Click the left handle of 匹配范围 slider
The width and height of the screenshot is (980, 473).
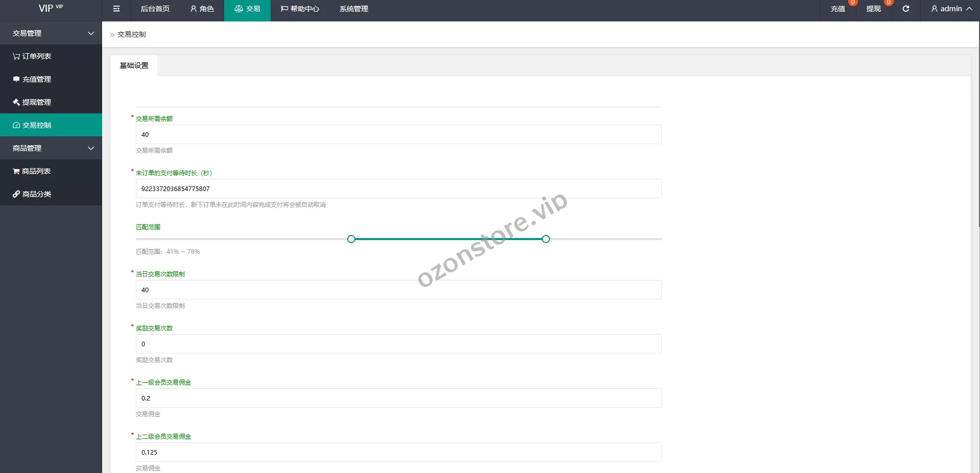tap(351, 239)
